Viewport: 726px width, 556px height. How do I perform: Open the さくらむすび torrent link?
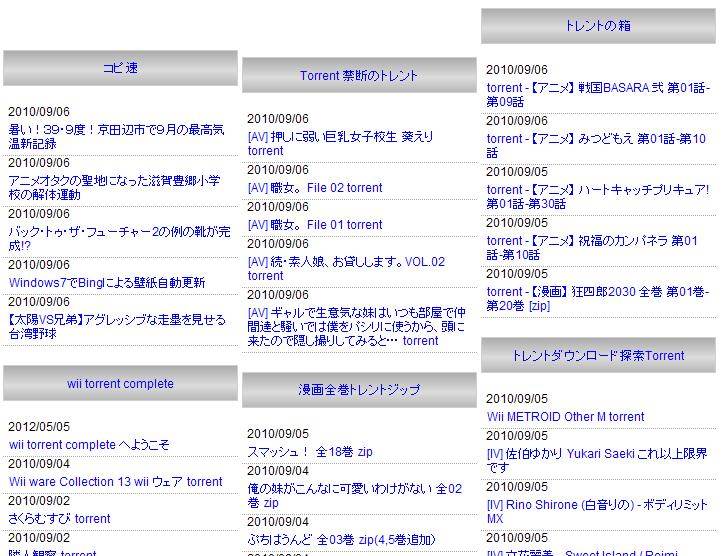click(x=59, y=519)
